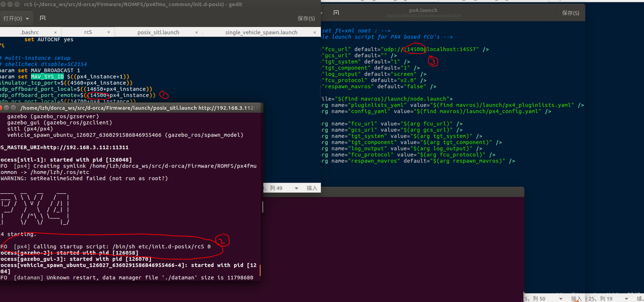Click the tgt_system default line
The width and height of the screenshot is (644, 302).
tap(366, 62)
